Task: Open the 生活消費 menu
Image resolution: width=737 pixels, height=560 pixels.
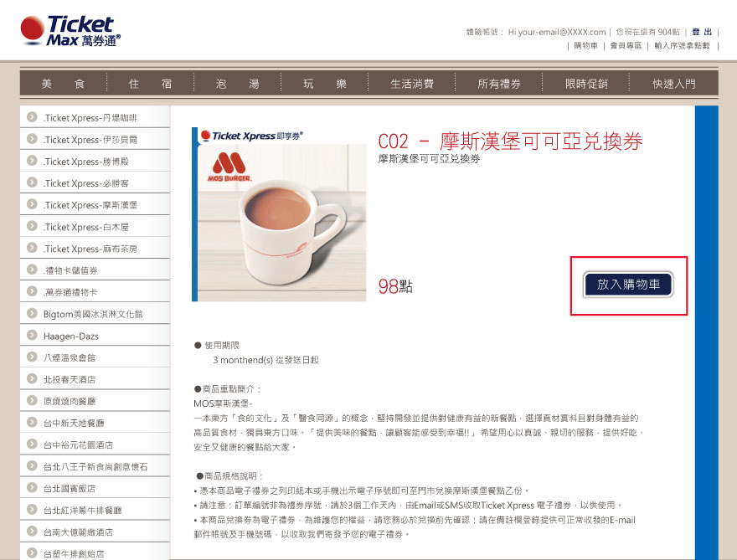Action: (412, 84)
